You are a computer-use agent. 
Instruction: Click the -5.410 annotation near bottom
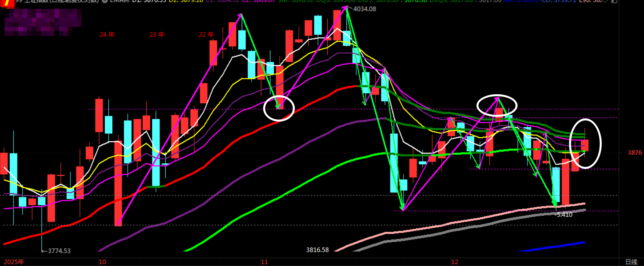coord(564,215)
